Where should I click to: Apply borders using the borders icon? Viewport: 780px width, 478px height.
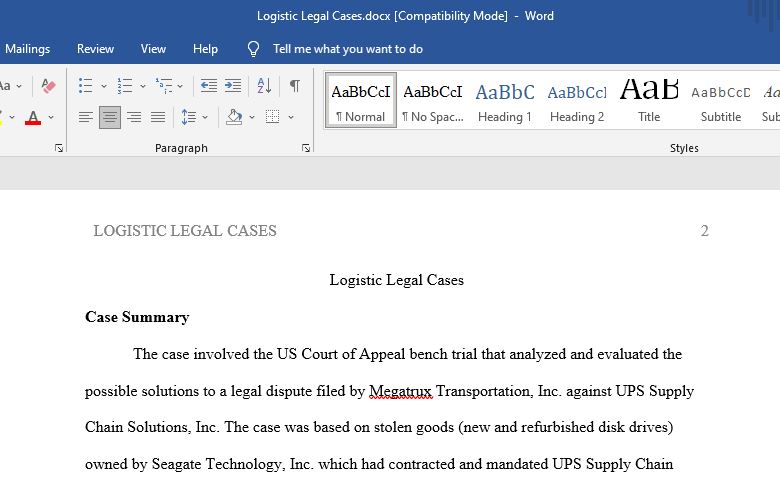(272, 117)
